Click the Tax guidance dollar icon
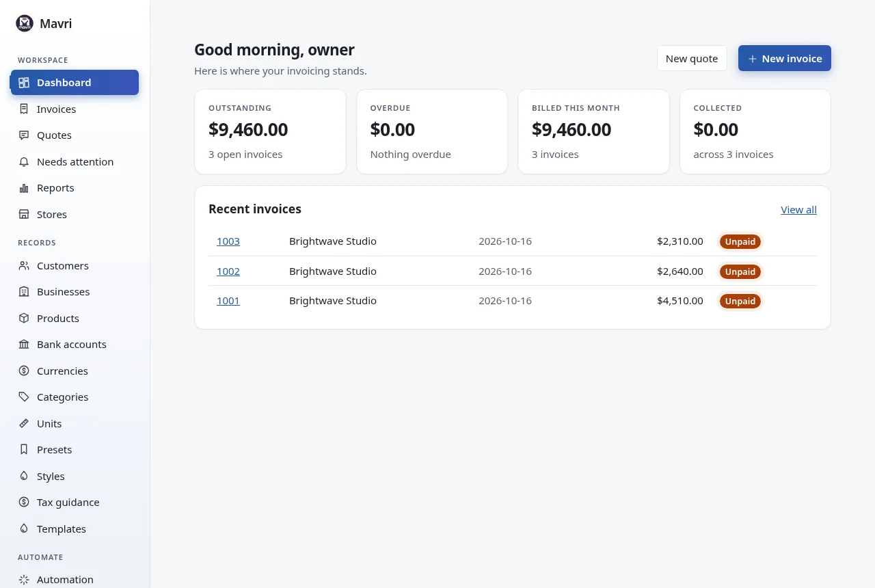This screenshot has height=588, width=875. pyautogui.click(x=24, y=503)
